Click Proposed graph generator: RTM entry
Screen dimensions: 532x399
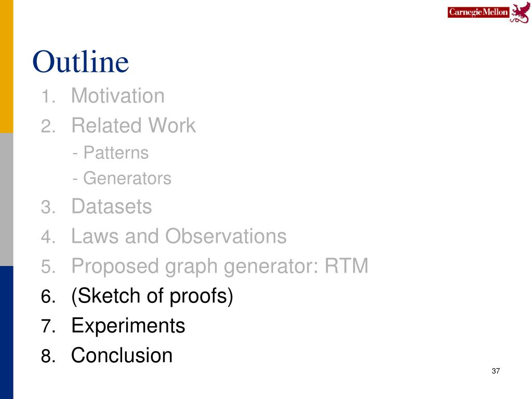tap(220, 266)
